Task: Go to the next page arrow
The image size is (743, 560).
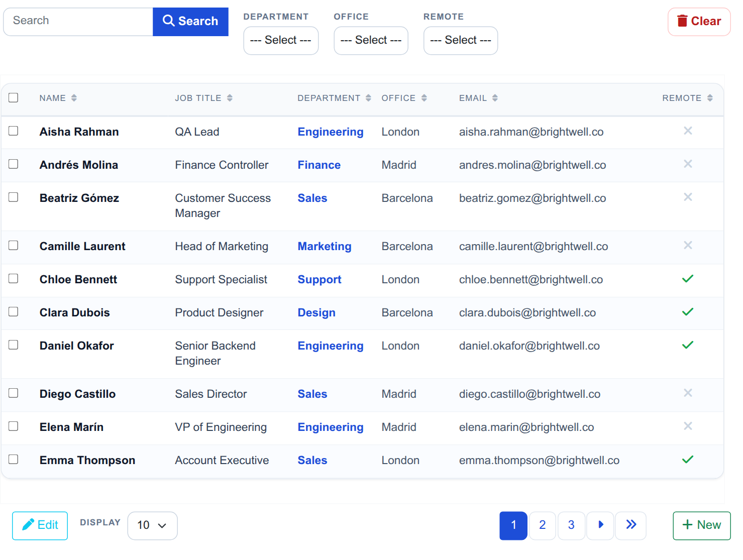Action: click(x=600, y=525)
